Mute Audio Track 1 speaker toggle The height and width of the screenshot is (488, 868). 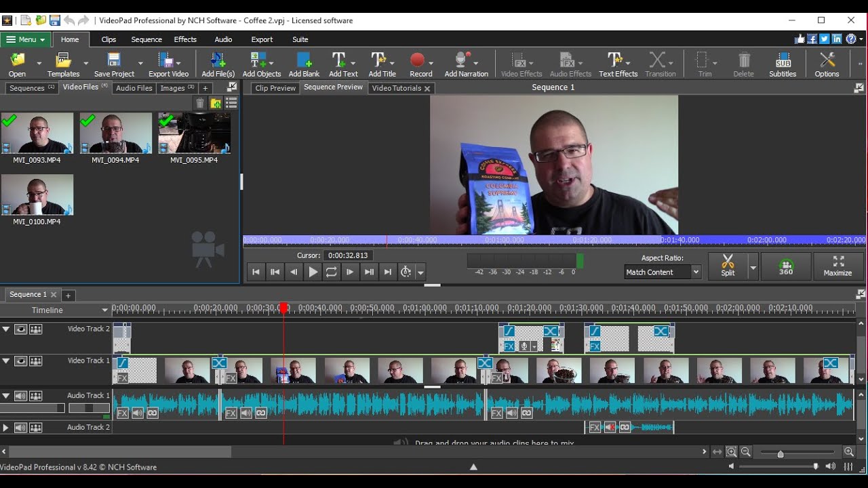click(21, 396)
